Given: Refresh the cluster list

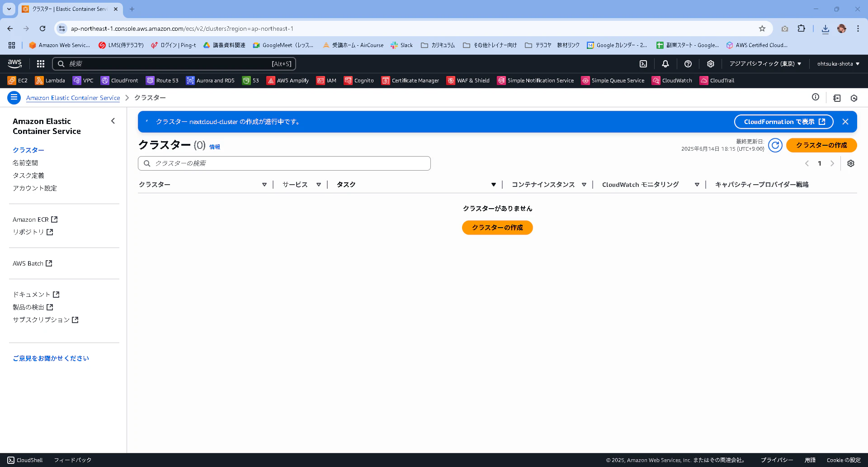Looking at the screenshot, I should click(x=775, y=145).
